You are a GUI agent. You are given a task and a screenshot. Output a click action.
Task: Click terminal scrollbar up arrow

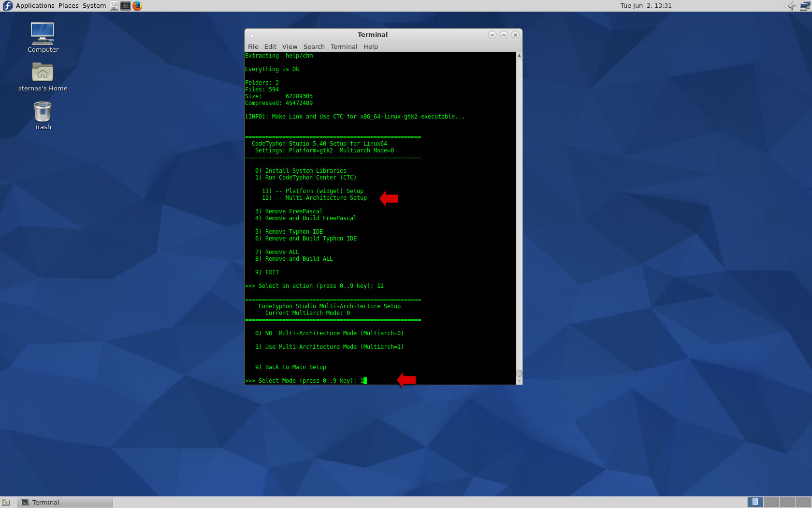[x=519, y=55]
